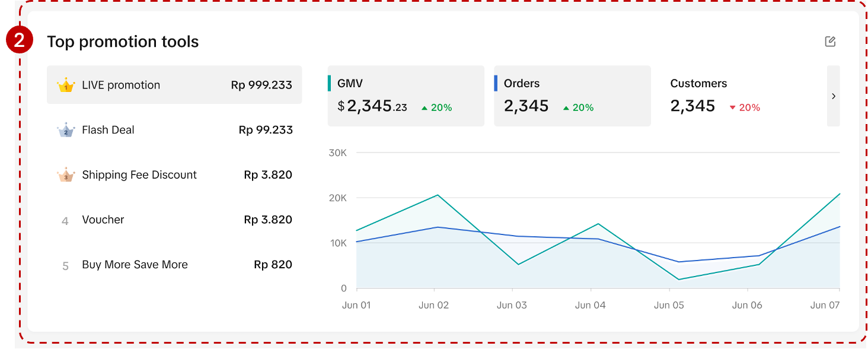The height and width of the screenshot is (349, 868).
Task: Click the teal GMV color indicator
Action: (330, 84)
